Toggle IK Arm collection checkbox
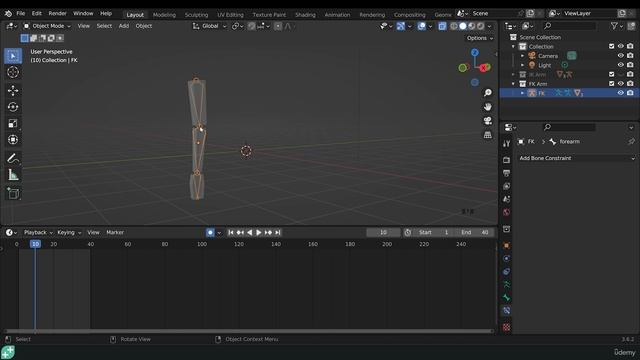 tap(611, 74)
